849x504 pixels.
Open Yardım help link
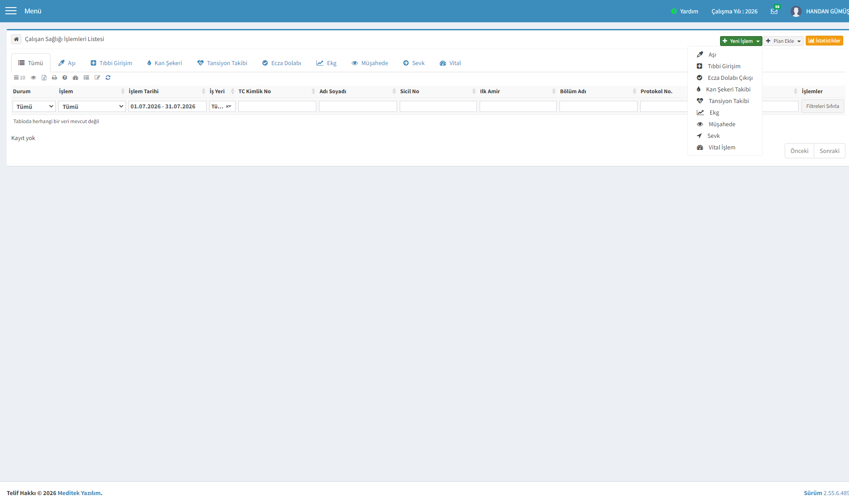point(685,11)
